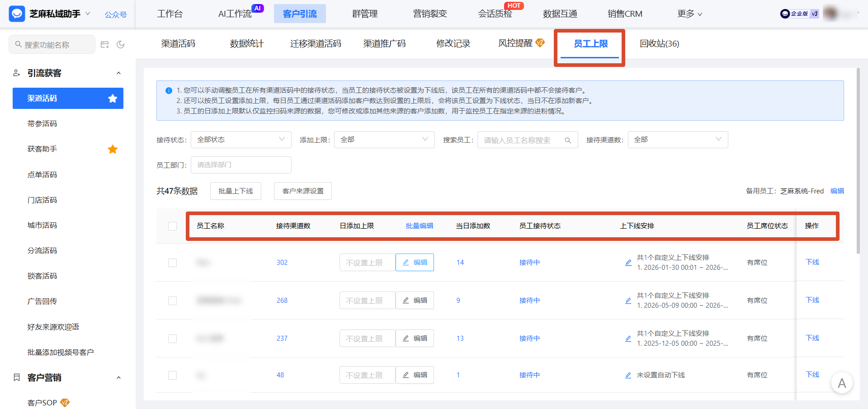The image size is (868, 409).
Task: Edit the schedule pencil icon in 268 row
Action: 628,301
